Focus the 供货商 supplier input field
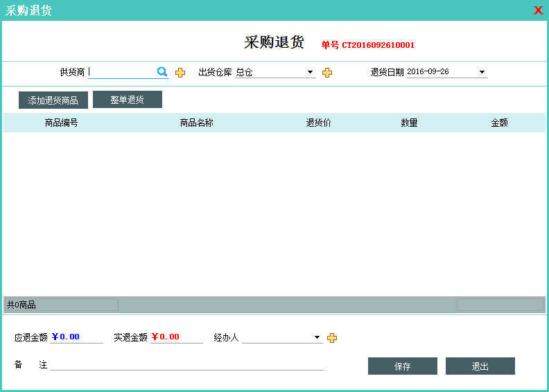The height and width of the screenshot is (392, 549). (121, 72)
